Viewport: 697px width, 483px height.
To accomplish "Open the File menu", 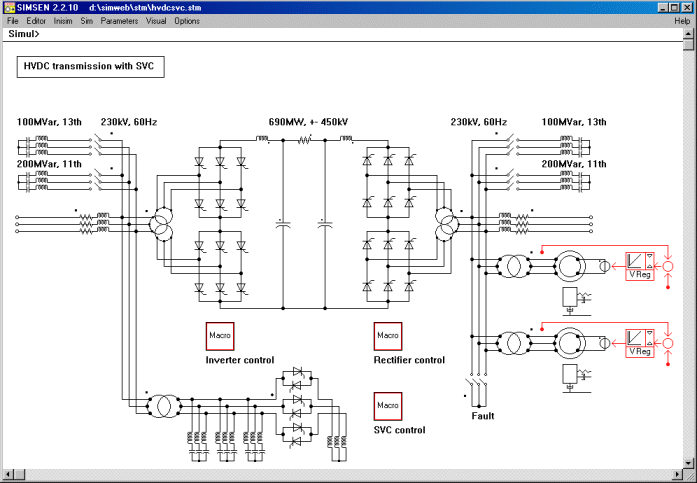I will point(13,21).
